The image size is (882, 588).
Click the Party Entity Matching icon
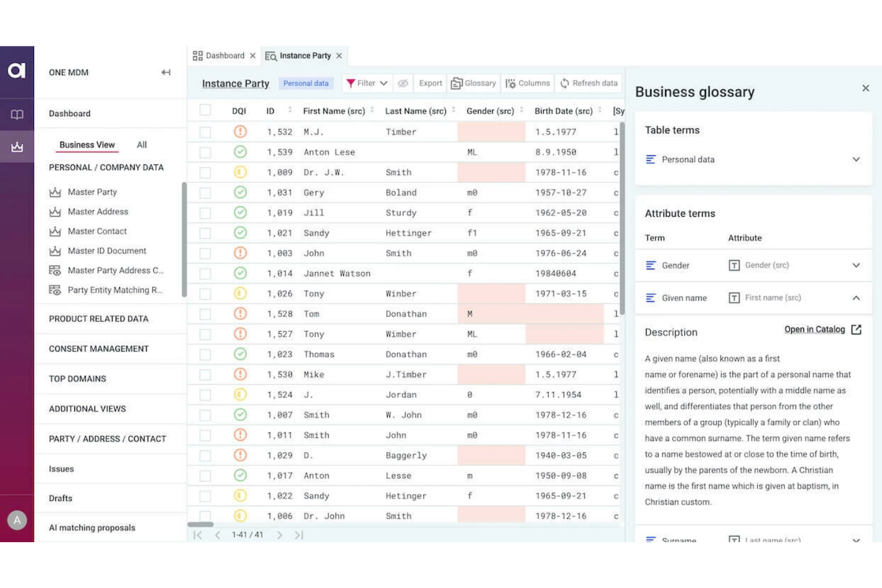pyautogui.click(x=55, y=290)
